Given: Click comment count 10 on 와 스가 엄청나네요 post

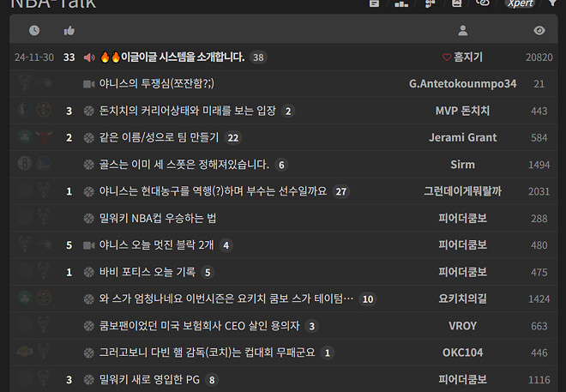Looking at the screenshot, I should [368, 299].
